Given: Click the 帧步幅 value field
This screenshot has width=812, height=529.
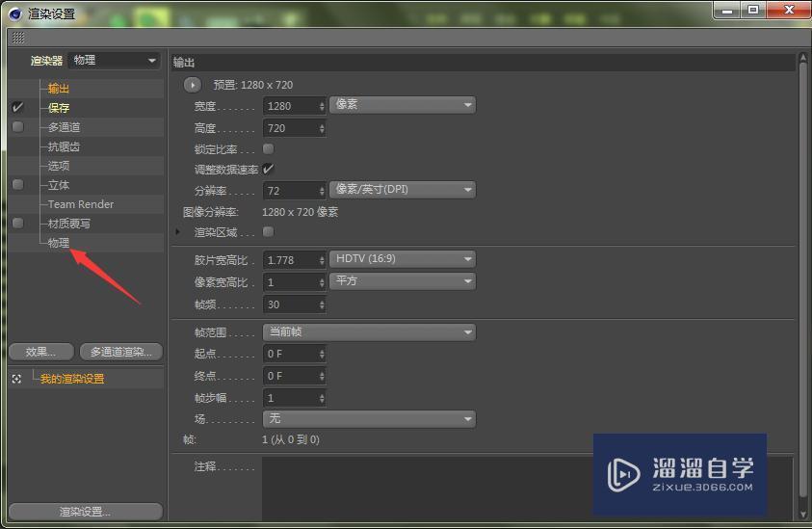Looking at the screenshot, I should click(290, 398).
